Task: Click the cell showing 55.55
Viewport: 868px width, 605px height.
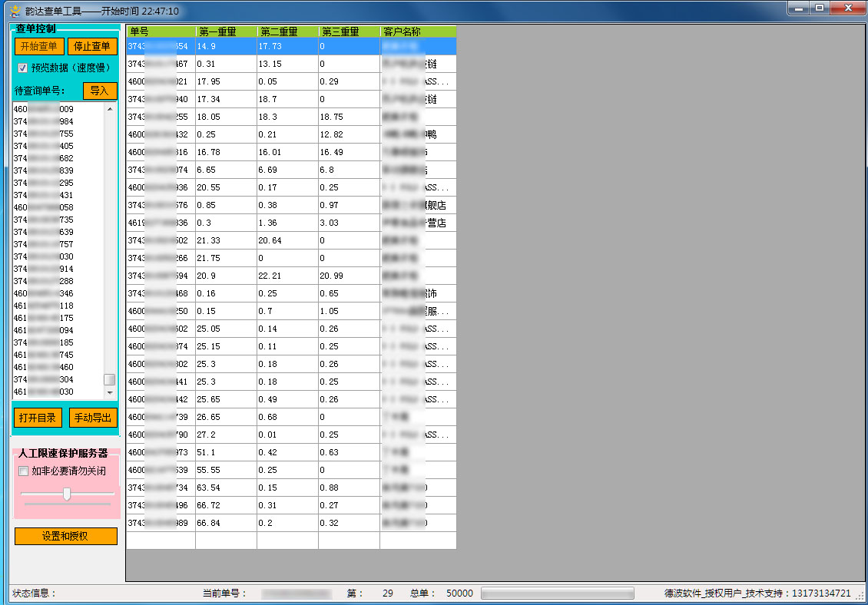Action: point(226,471)
